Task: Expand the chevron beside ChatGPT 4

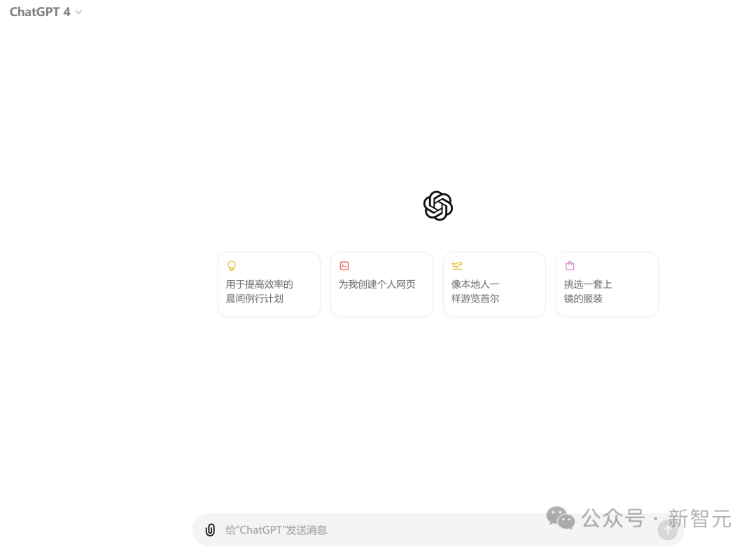Action: point(78,13)
